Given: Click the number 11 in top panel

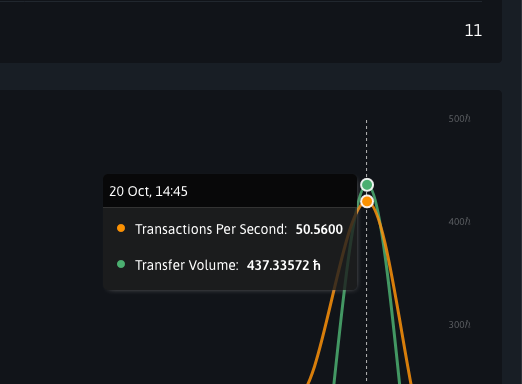Looking at the screenshot, I should (x=473, y=31).
